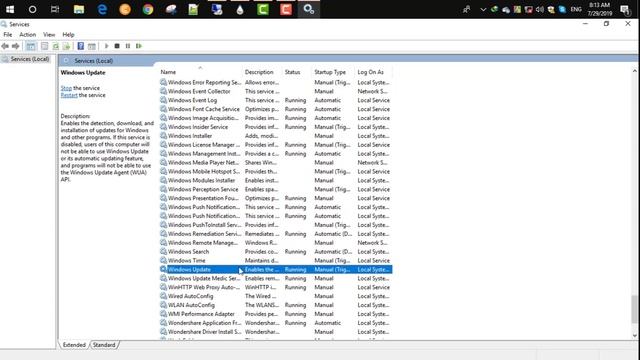Select the Windows Event Collector service
640x360 pixels.
click(x=276, y=91)
